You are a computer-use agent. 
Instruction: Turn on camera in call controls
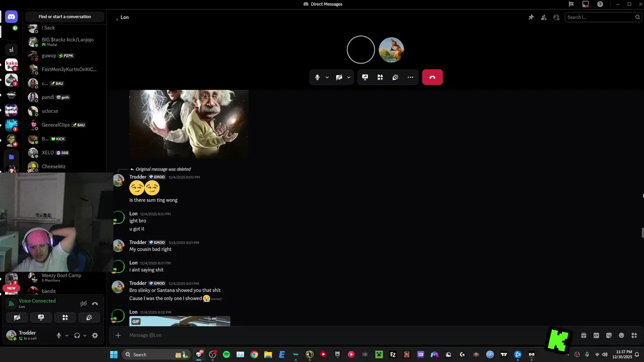point(339,77)
